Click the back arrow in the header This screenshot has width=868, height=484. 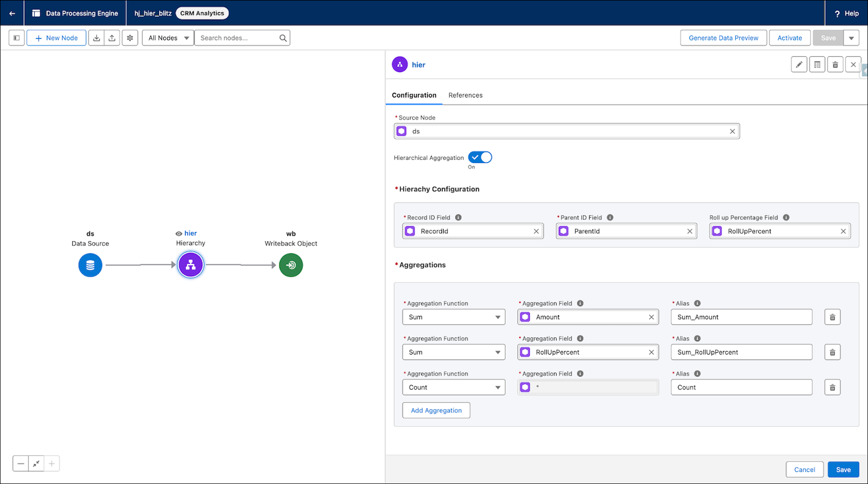pos(12,13)
